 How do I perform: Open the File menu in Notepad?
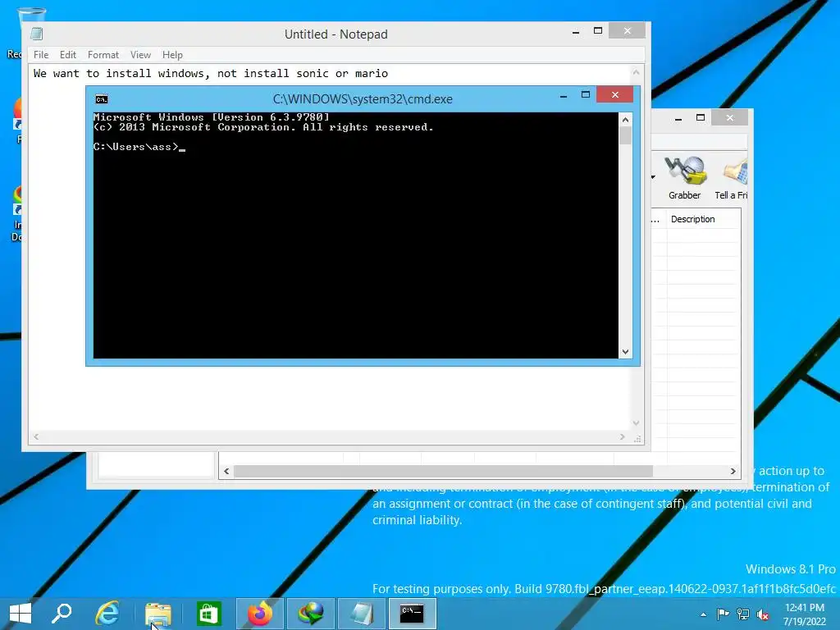[41, 55]
